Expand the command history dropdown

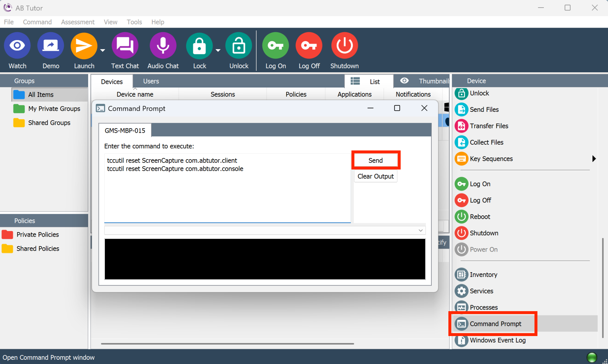[420, 230]
